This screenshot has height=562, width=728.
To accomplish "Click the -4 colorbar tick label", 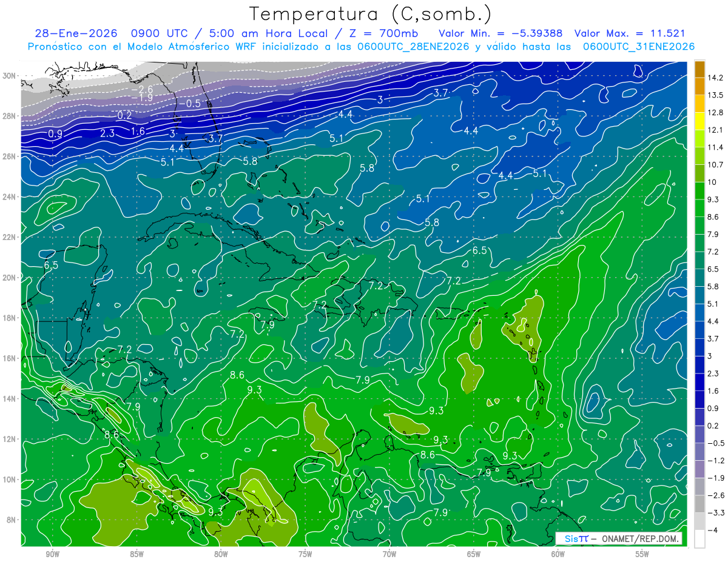I will (x=712, y=530).
